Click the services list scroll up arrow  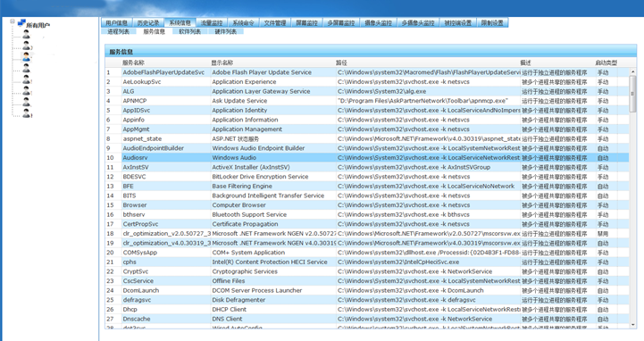tap(632, 71)
